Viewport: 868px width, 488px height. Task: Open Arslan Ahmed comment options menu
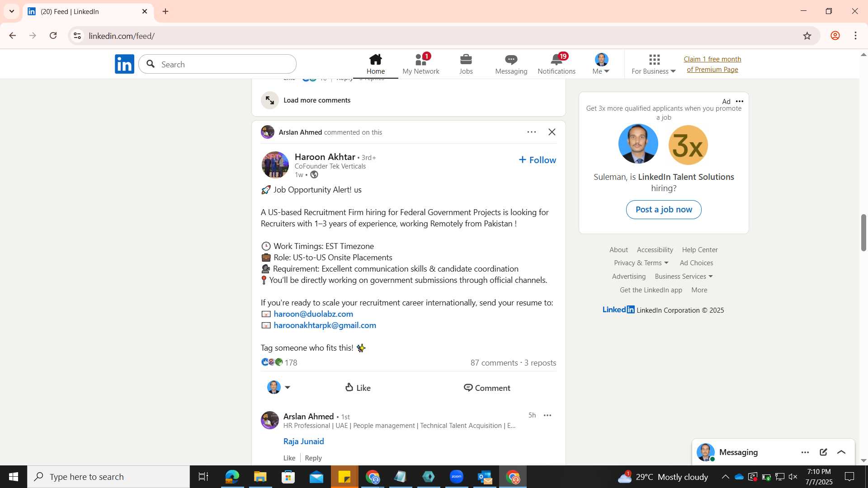[x=547, y=415]
